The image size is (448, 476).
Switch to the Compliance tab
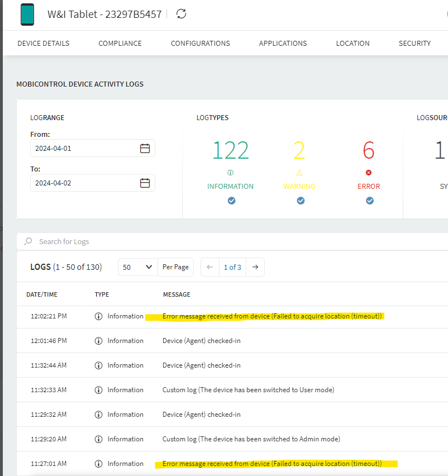pos(120,43)
